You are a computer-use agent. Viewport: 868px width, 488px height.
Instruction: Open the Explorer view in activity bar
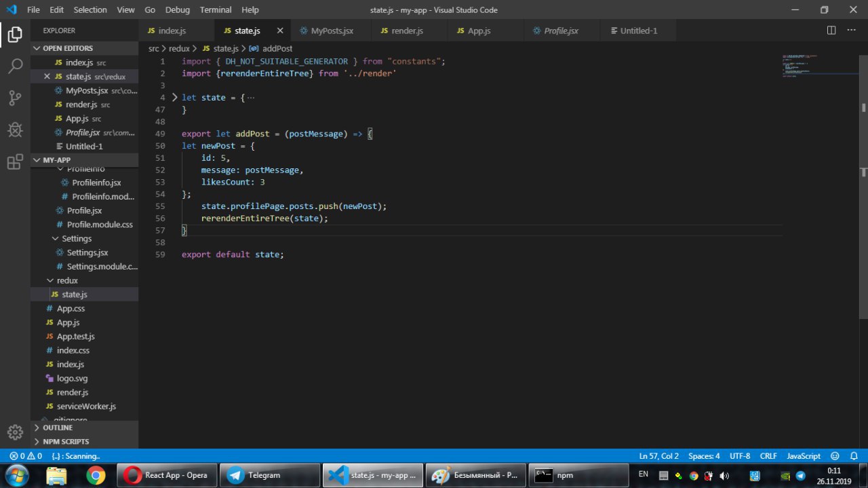15,35
